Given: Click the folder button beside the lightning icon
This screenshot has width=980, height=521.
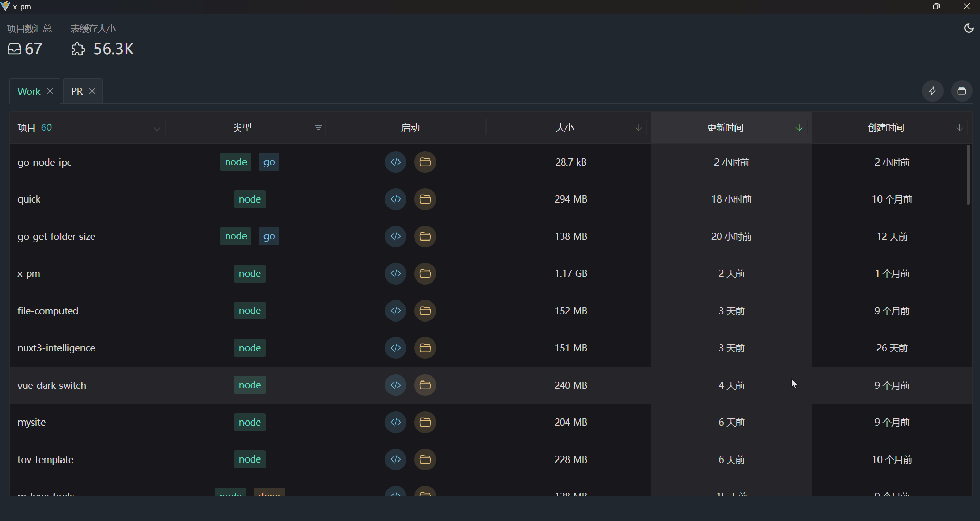Looking at the screenshot, I should coord(962,91).
